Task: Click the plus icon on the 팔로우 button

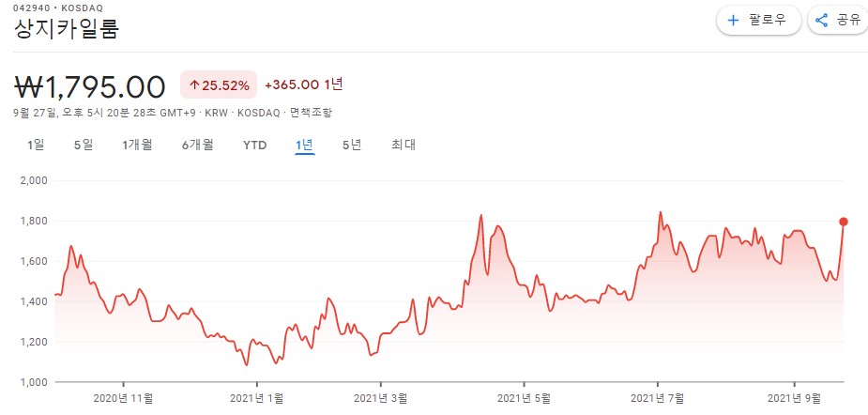Action: click(x=733, y=21)
